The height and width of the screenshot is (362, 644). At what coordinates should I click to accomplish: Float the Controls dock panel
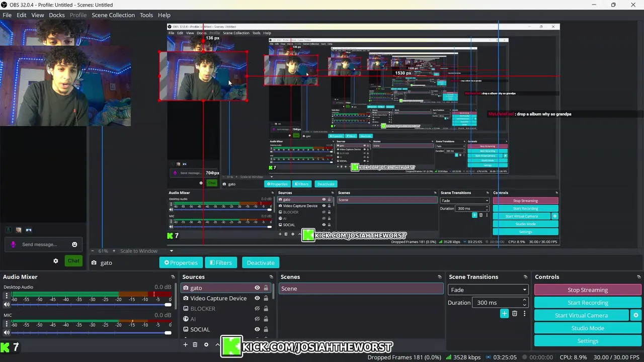(639, 277)
